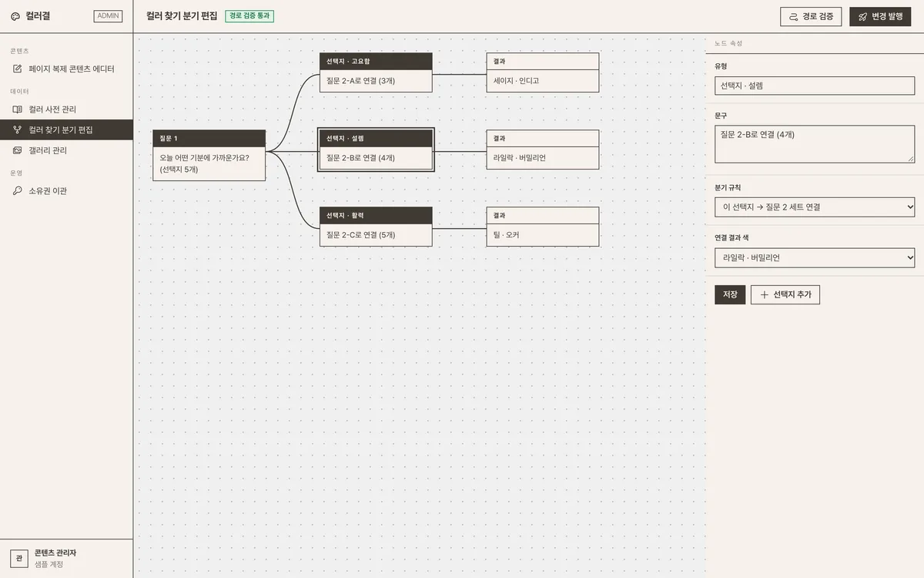Click the 컬러 찾기 분기 편집 page title

pyautogui.click(x=182, y=16)
